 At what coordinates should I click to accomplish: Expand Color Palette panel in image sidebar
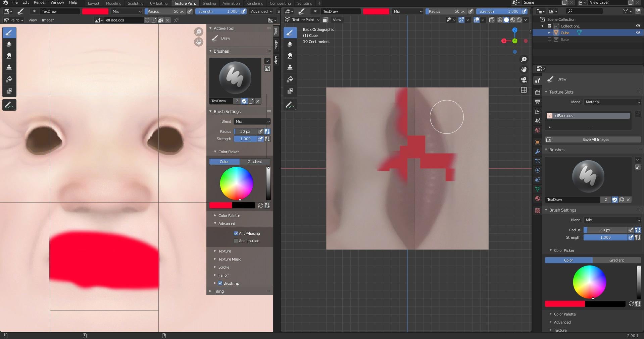pos(229,216)
